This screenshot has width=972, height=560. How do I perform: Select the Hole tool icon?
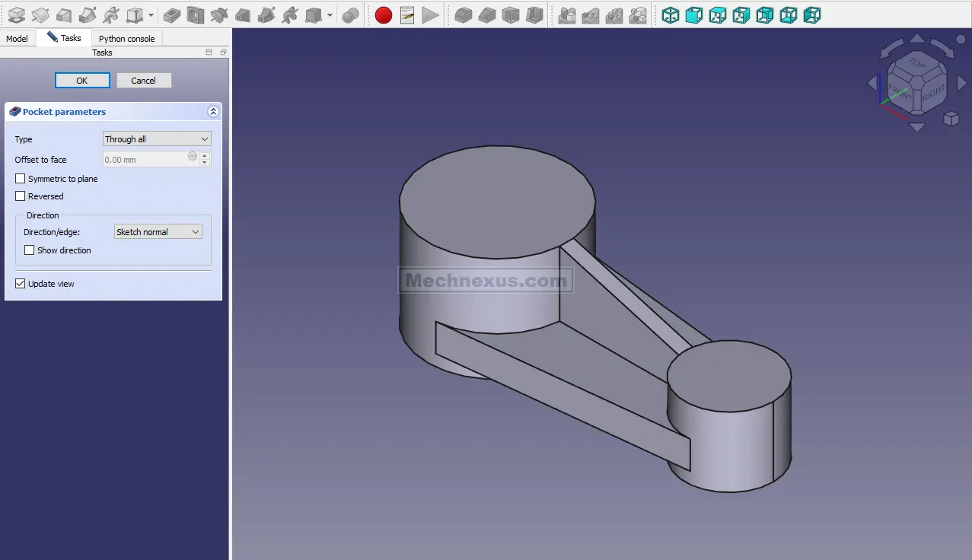point(196,15)
